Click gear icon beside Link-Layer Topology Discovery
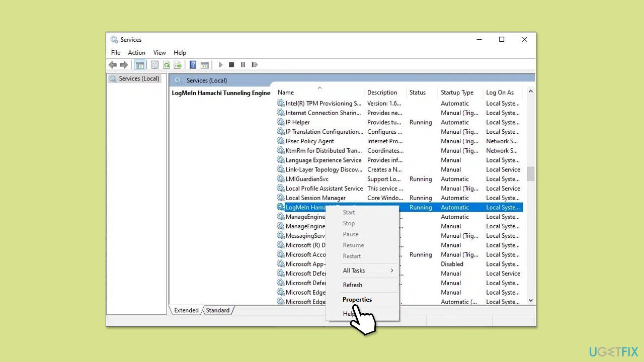The width and height of the screenshot is (644, 362). coord(281,169)
